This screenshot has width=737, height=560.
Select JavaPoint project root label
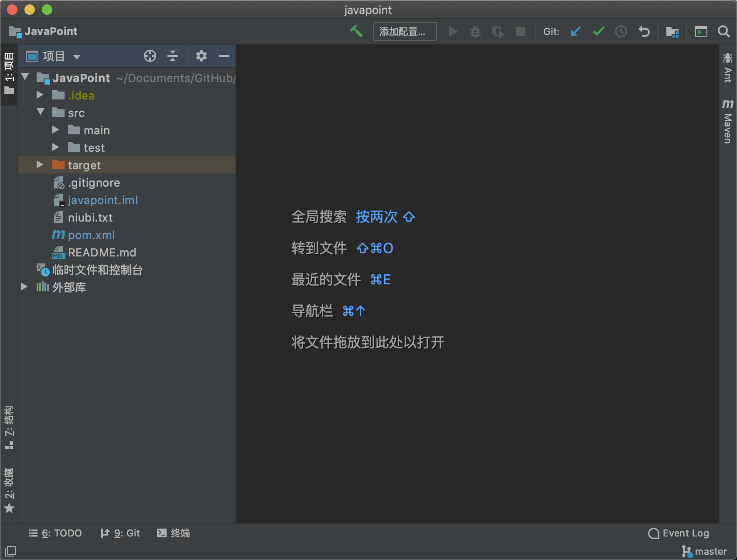coord(82,78)
